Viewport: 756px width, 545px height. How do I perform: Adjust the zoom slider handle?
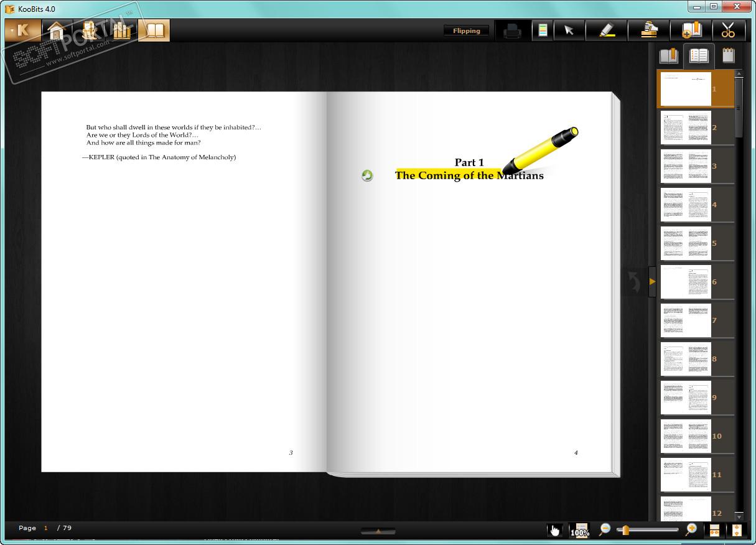pos(625,530)
